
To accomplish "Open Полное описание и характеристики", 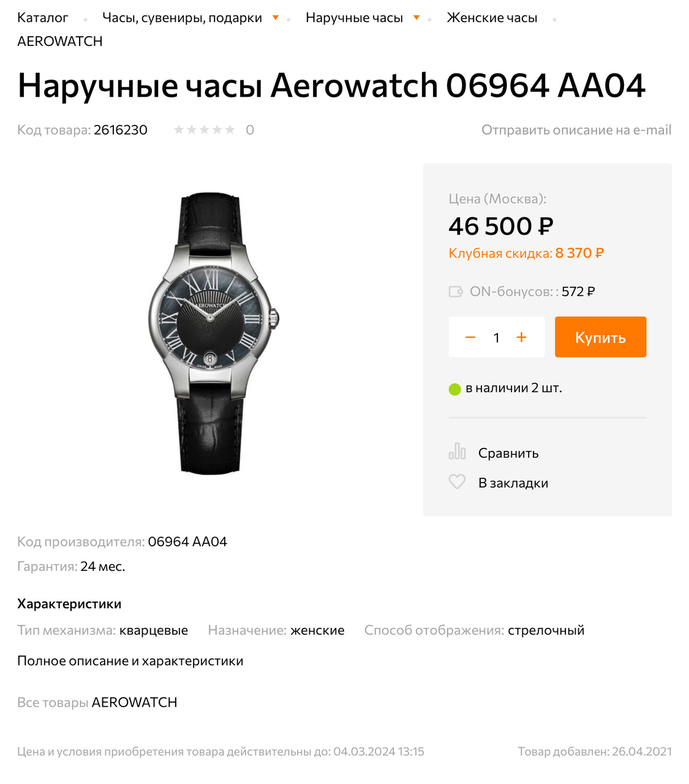I will pos(130,661).
